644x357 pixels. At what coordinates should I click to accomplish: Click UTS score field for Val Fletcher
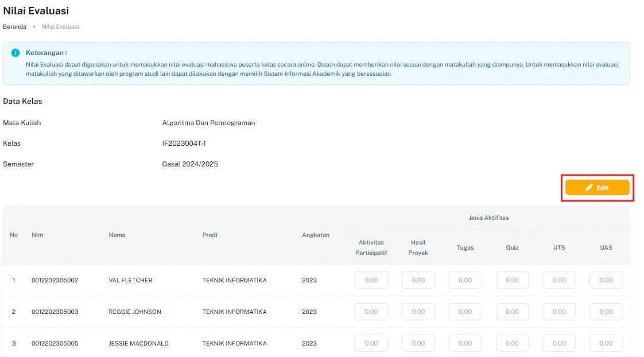(x=559, y=280)
